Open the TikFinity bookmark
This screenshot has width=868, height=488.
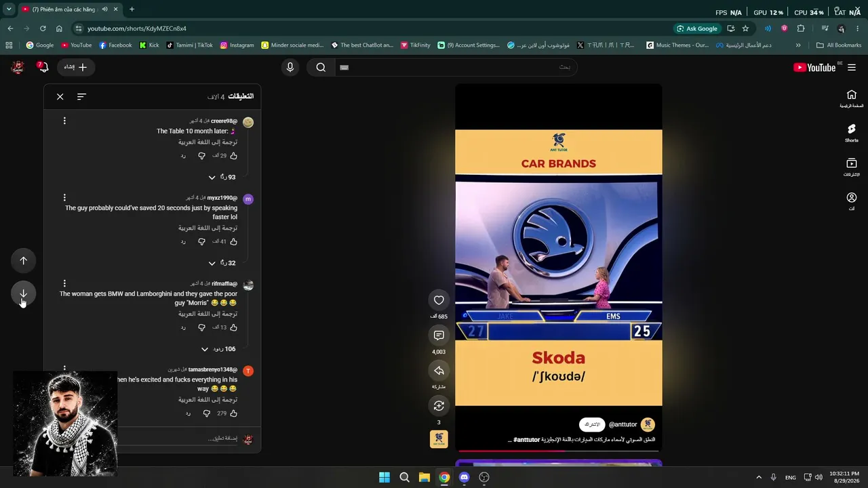(x=415, y=45)
